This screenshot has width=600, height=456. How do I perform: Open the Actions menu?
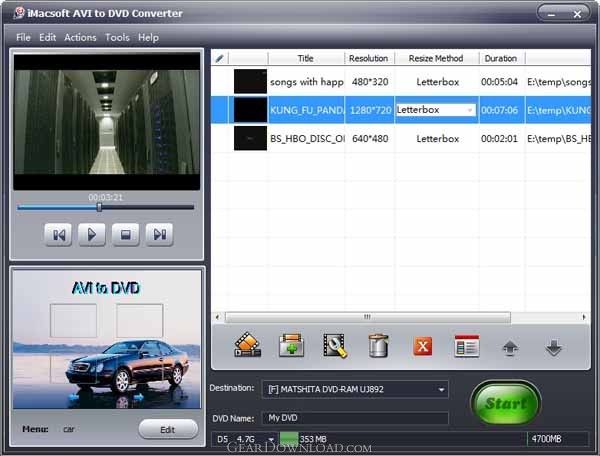tap(80, 37)
